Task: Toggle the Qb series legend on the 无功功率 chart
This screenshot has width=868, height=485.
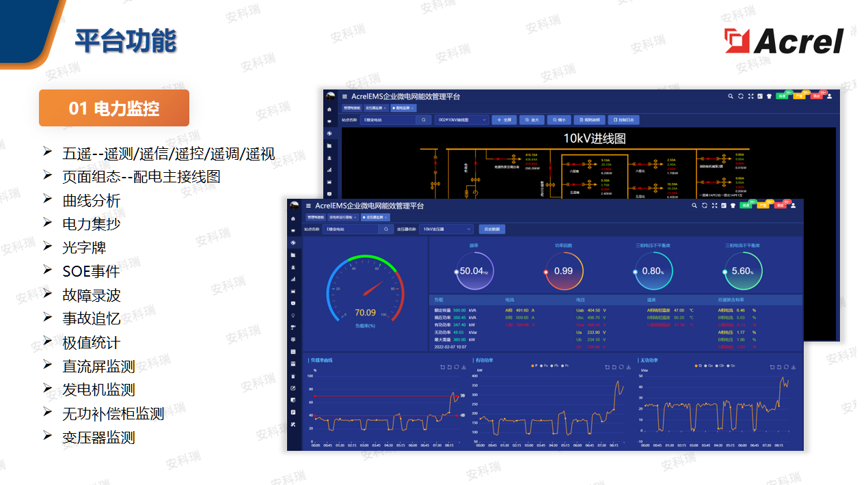Action: (720, 365)
